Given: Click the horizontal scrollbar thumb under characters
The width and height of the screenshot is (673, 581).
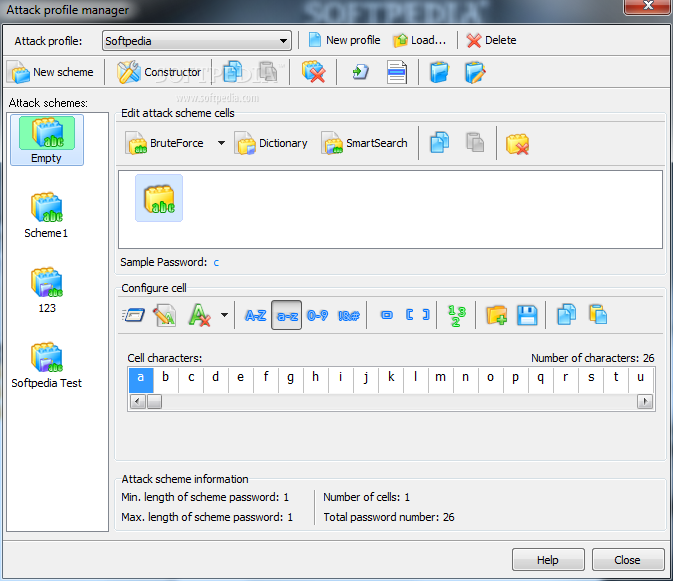Looking at the screenshot, I should [x=155, y=402].
